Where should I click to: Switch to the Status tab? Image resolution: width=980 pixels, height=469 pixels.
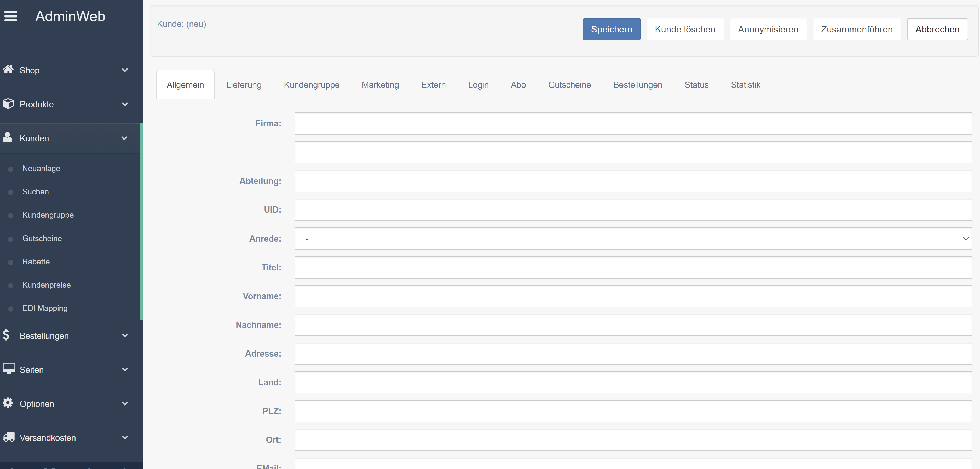(x=696, y=85)
